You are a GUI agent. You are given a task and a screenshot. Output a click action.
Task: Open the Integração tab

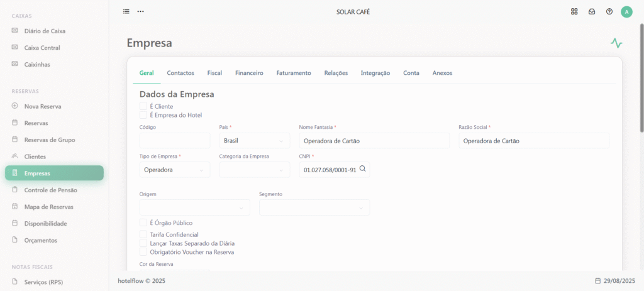pos(375,73)
